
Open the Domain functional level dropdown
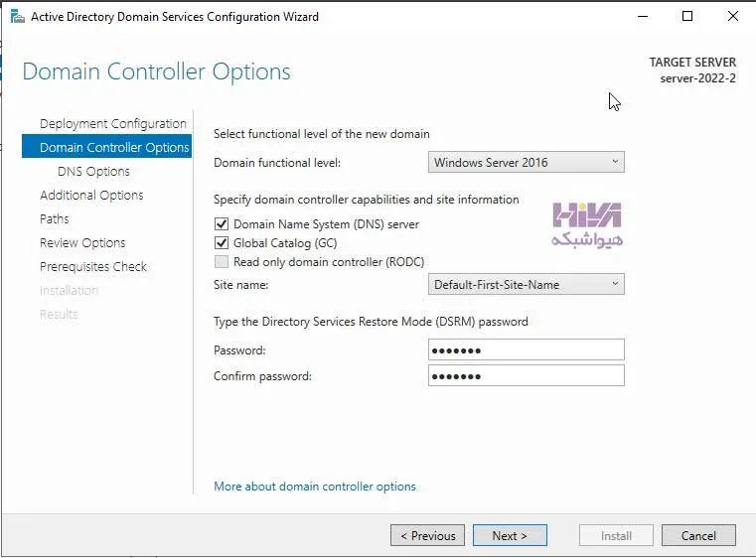tap(526, 163)
